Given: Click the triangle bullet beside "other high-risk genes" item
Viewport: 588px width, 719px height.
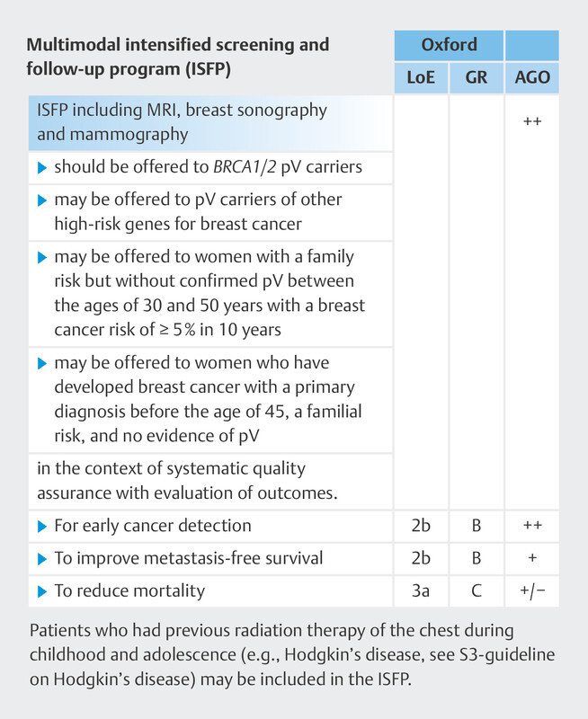Looking at the screenshot, I should [43, 200].
